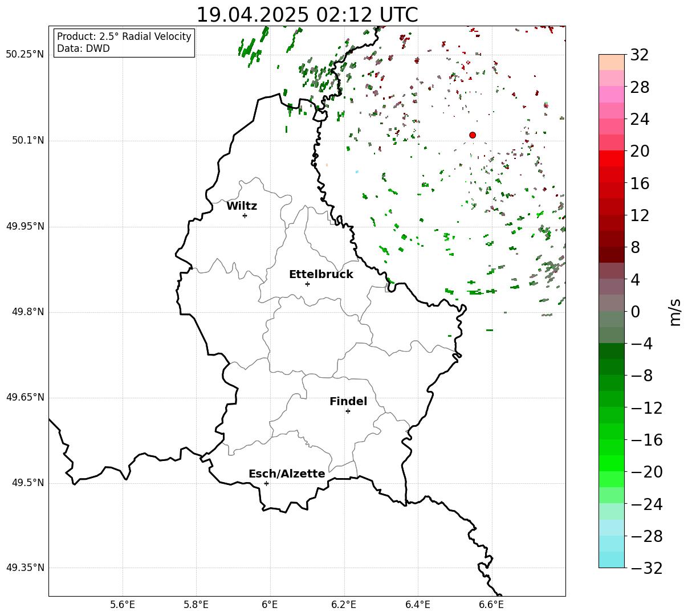Click the 5.8°E longitude label
The image size is (688, 616).
[x=196, y=605]
